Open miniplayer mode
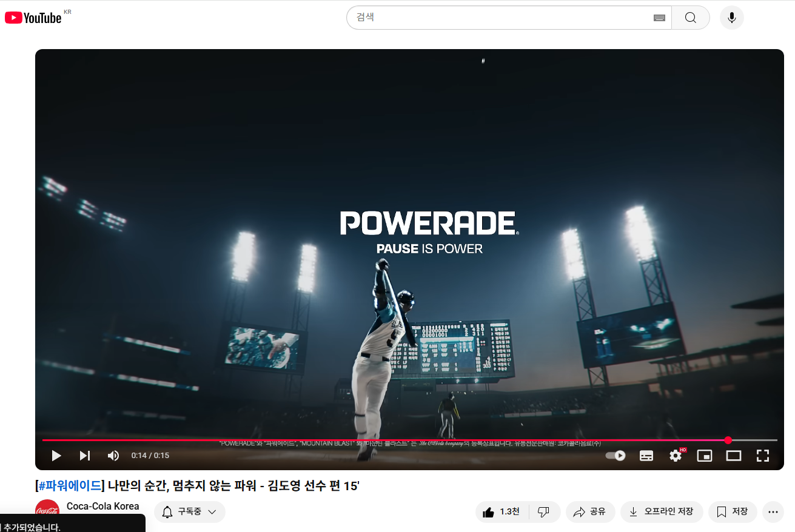The height and width of the screenshot is (532, 795). pyautogui.click(x=705, y=456)
